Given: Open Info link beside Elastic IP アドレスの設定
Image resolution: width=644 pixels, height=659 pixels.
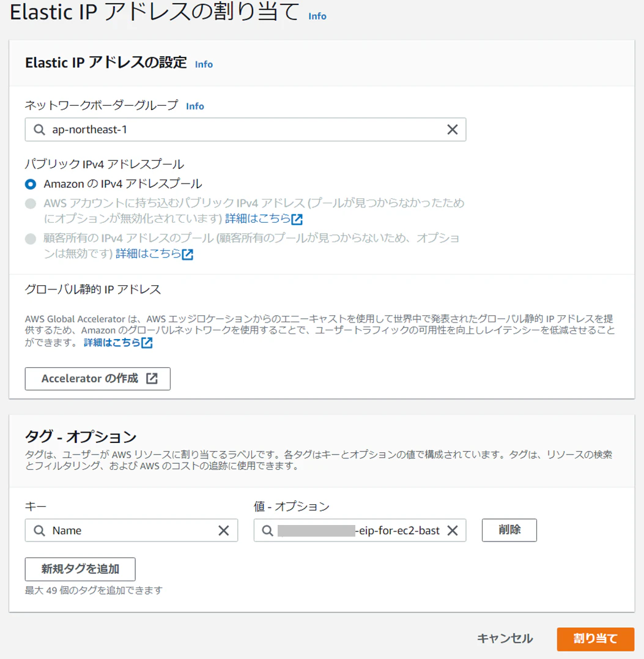Looking at the screenshot, I should (204, 64).
